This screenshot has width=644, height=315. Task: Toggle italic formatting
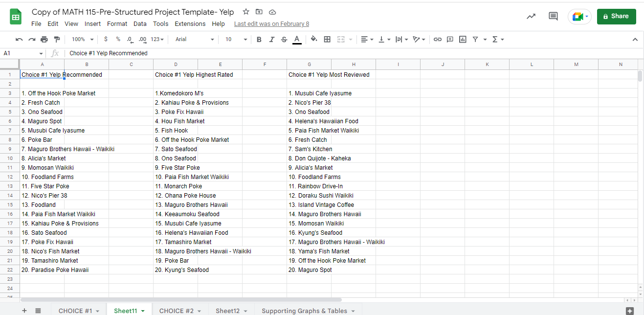[x=272, y=39]
